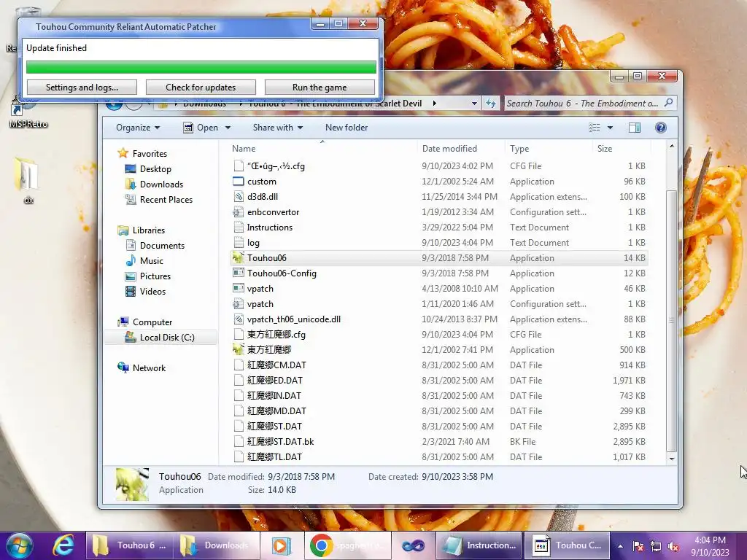747x560 pixels.
Task: Select Touhou06 application icon
Action: (x=239, y=257)
